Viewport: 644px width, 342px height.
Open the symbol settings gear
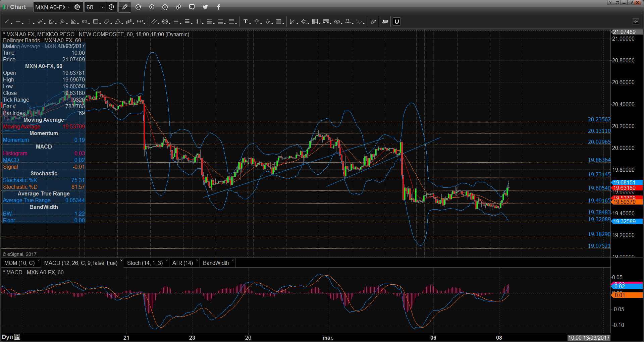(77, 7)
